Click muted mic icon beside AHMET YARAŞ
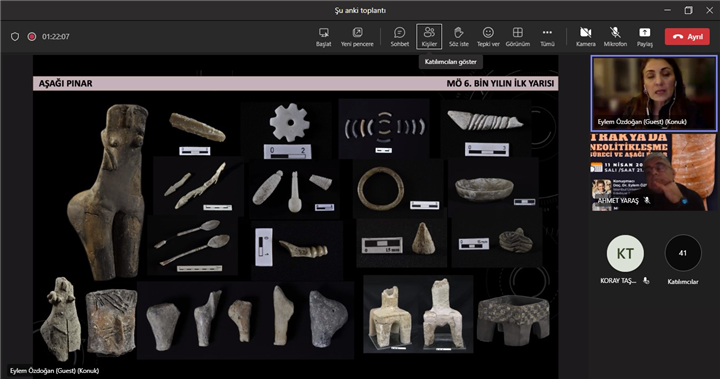720x379 pixels. click(x=647, y=200)
